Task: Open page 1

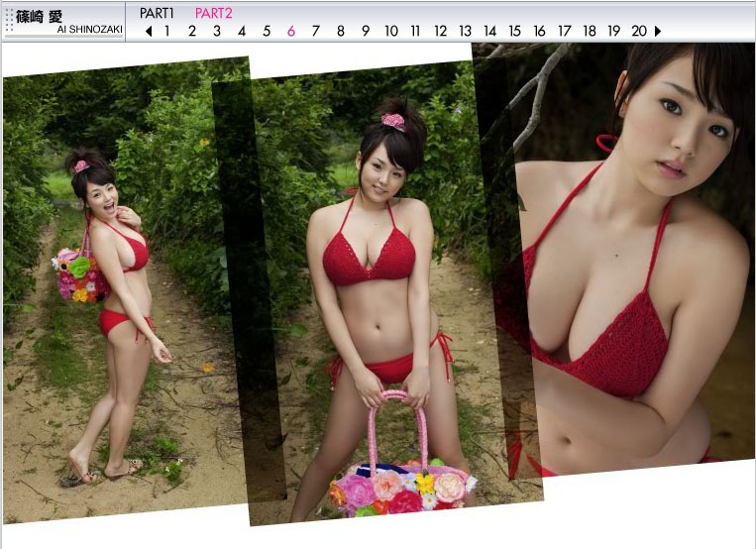Action: point(166,32)
